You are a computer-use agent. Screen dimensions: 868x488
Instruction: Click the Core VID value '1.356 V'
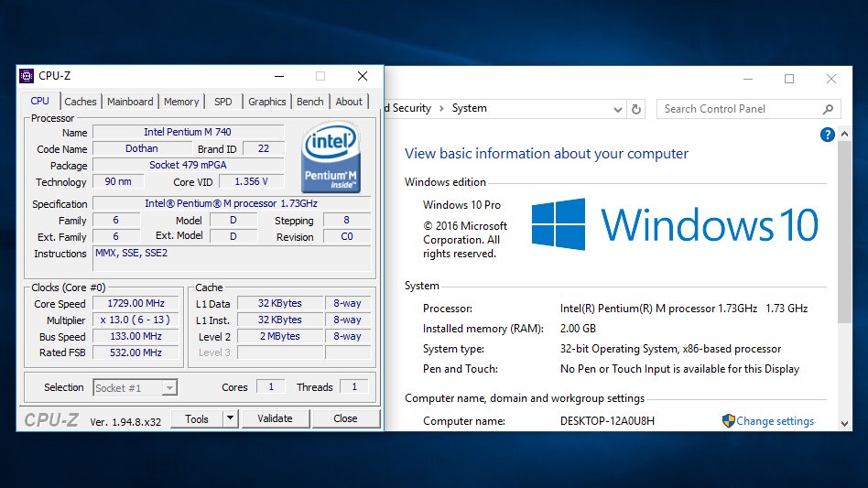(251, 181)
